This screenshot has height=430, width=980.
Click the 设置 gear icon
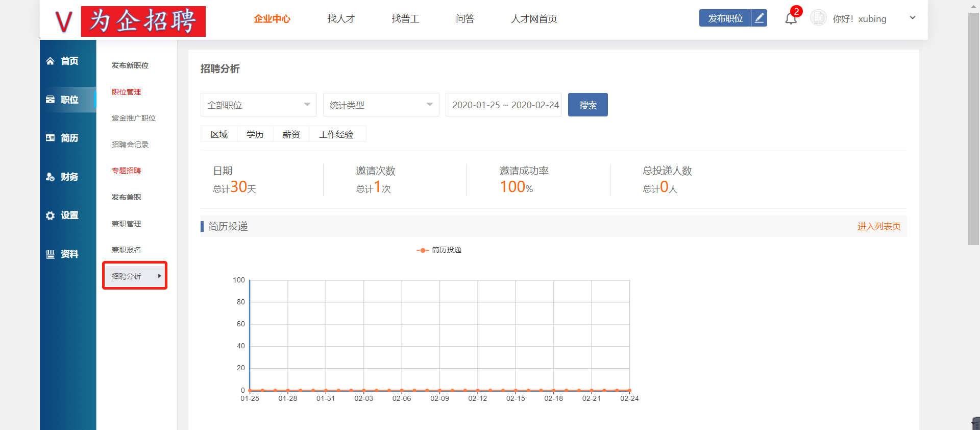click(x=50, y=216)
